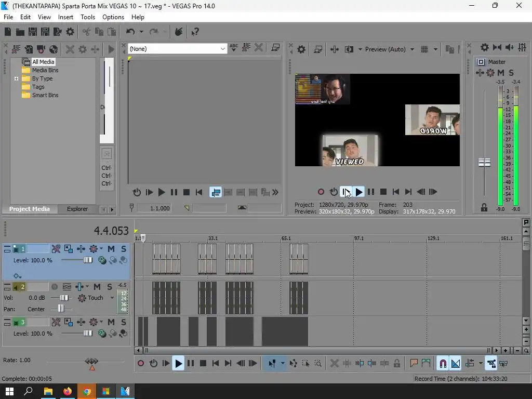Stop timeline playback in bottom transport
The image size is (532, 399).
203,364
